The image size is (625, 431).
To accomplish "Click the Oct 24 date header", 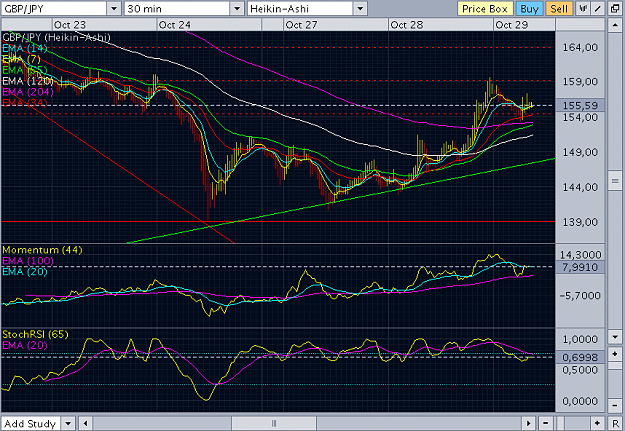I will [175, 25].
